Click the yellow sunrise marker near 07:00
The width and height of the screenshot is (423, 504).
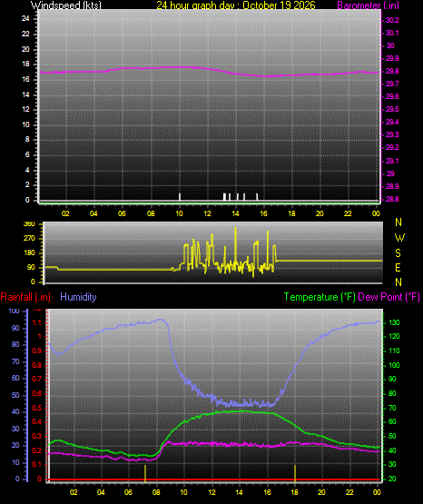coord(145,473)
